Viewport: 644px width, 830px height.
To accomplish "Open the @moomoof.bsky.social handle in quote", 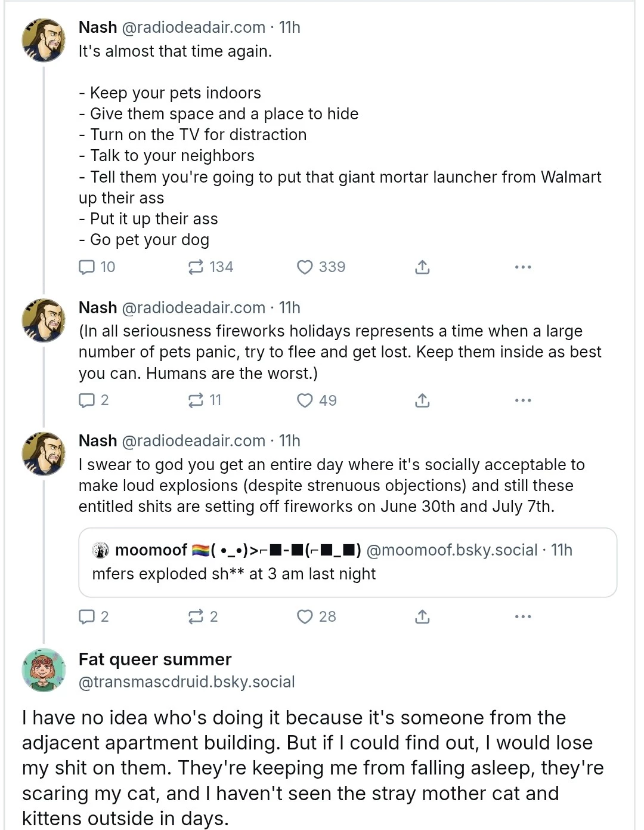I will click(452, 550).
